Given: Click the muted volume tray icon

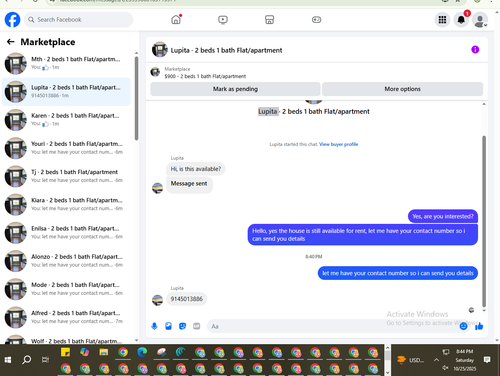Looking at the screenshot, I should pos(445,368).
